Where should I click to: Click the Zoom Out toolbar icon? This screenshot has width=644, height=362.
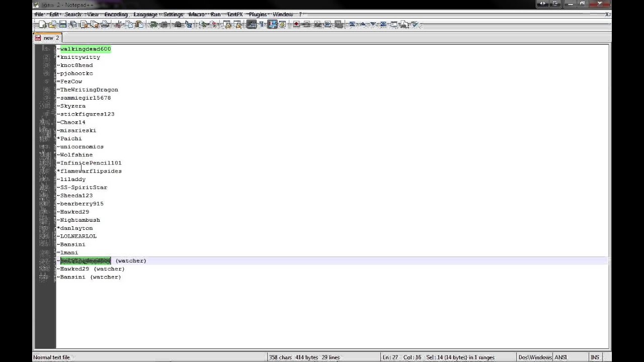214,24
